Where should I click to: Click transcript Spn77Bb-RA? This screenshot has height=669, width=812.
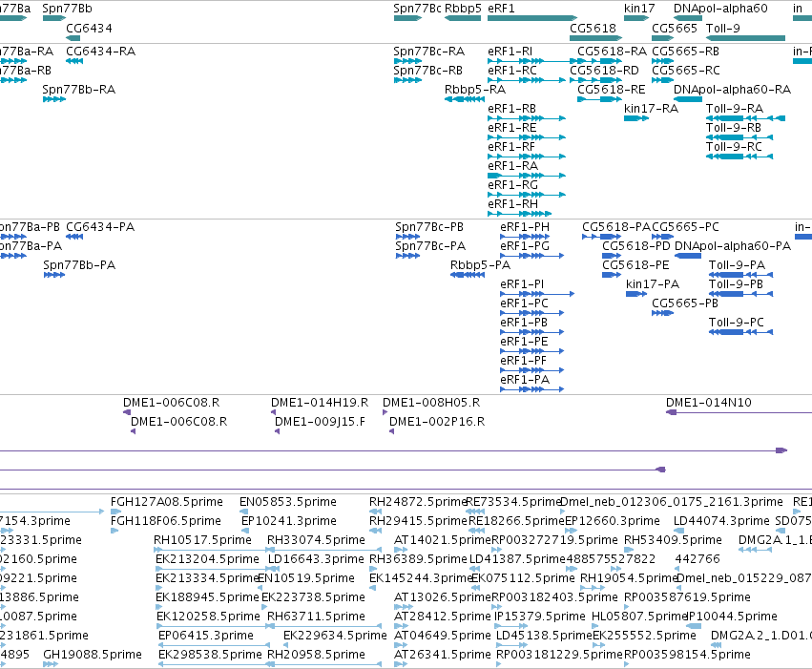tap(78, 90)
